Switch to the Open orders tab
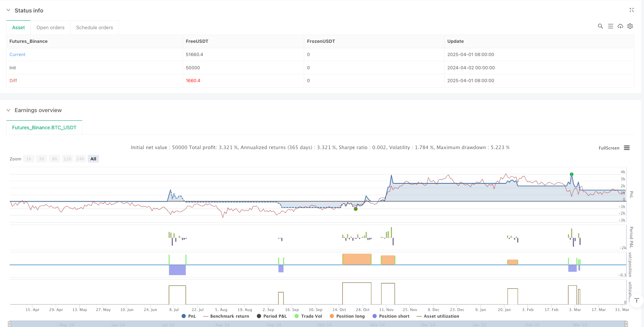The image size is (644, 327). (51, 28)
